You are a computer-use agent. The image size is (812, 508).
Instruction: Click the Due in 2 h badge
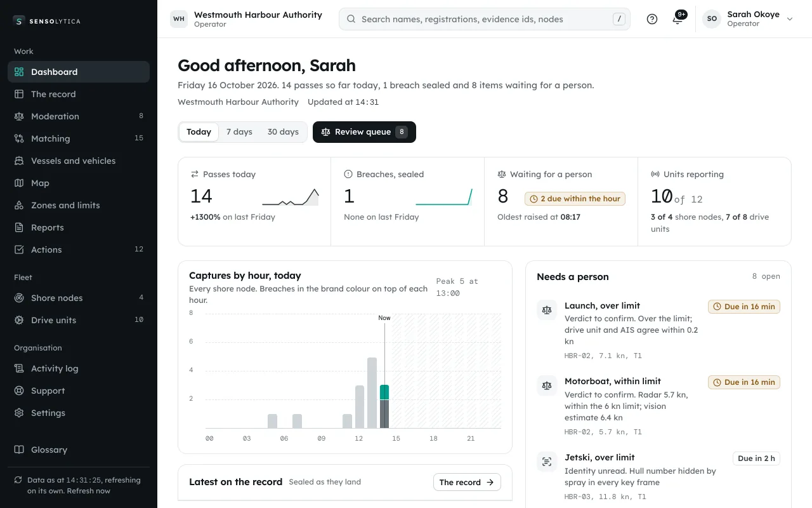click(x=756, y=458)
